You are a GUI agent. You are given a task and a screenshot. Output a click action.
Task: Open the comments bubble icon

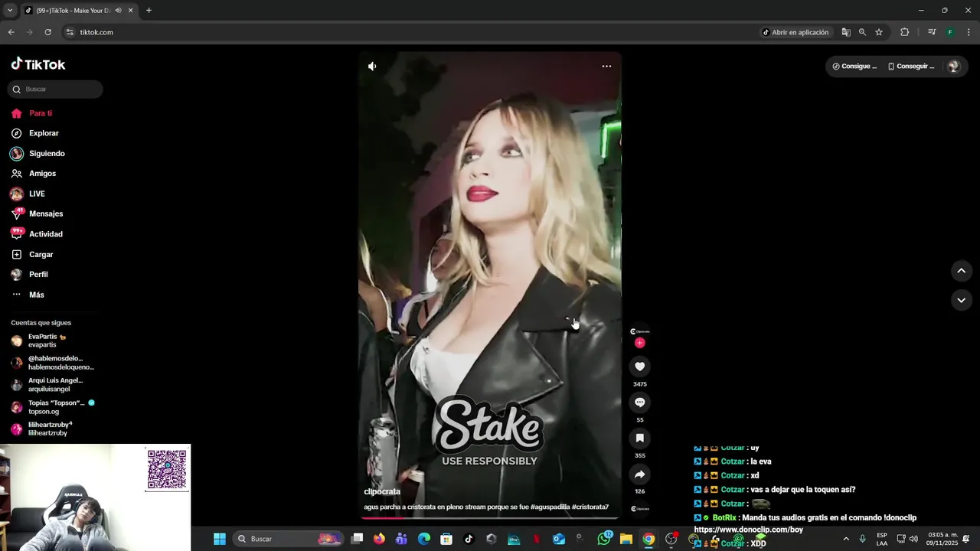click(640, 403)
